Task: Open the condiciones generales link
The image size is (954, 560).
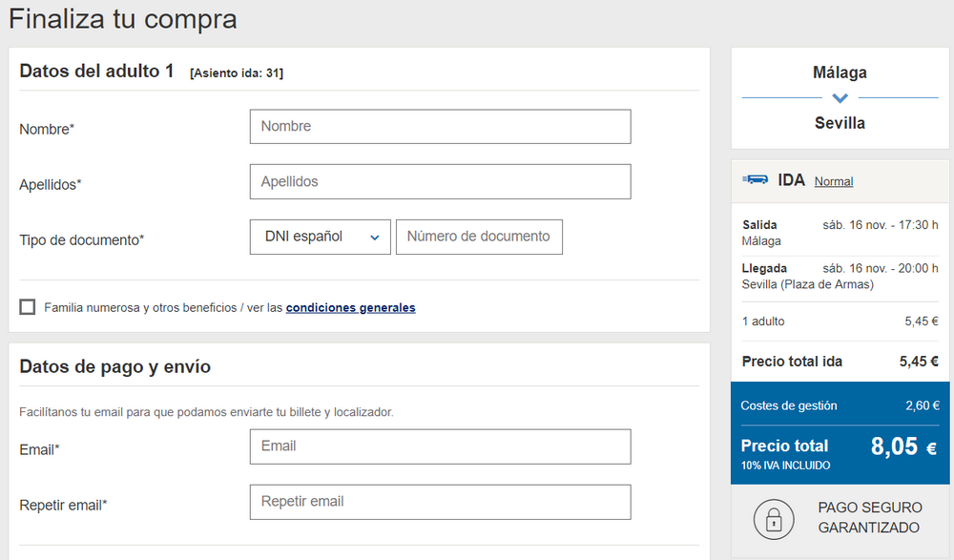Action: click(350, 308)
